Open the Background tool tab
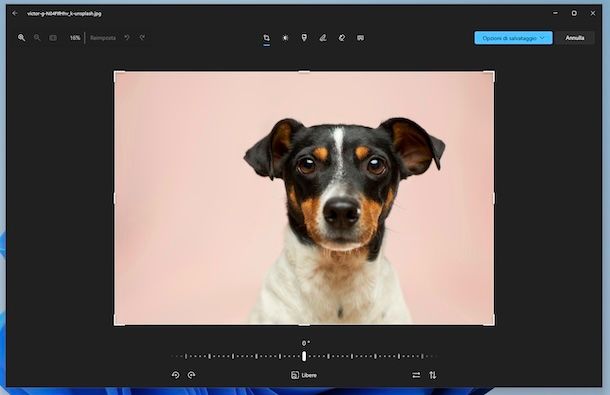Viewport: 610px width, 395px height. 361,38
